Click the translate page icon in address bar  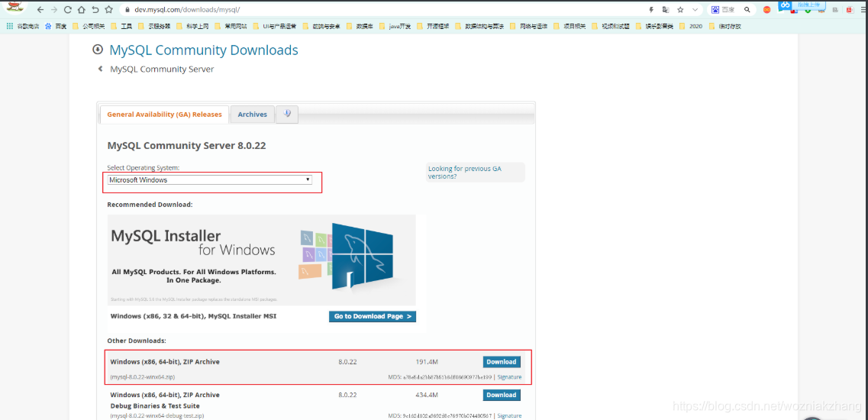click(666, 10)
